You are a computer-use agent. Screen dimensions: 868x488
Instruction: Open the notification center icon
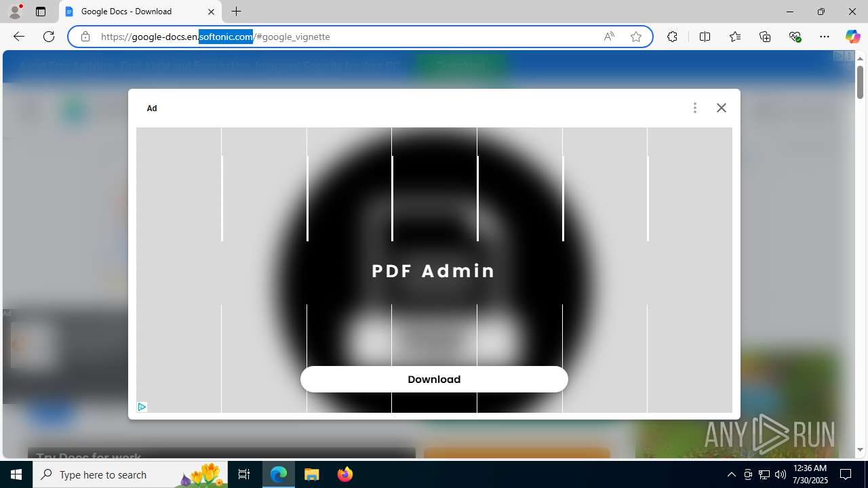click(x=846, y=474)
